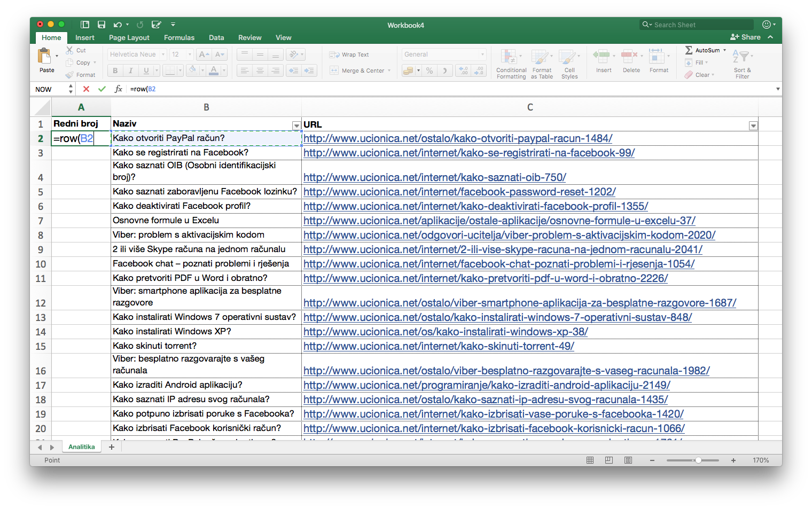The height and width of the screenshot is (509, 812).
Task: Switch to Page Layout view in the status bar
Action: click(x=609, y=460)
